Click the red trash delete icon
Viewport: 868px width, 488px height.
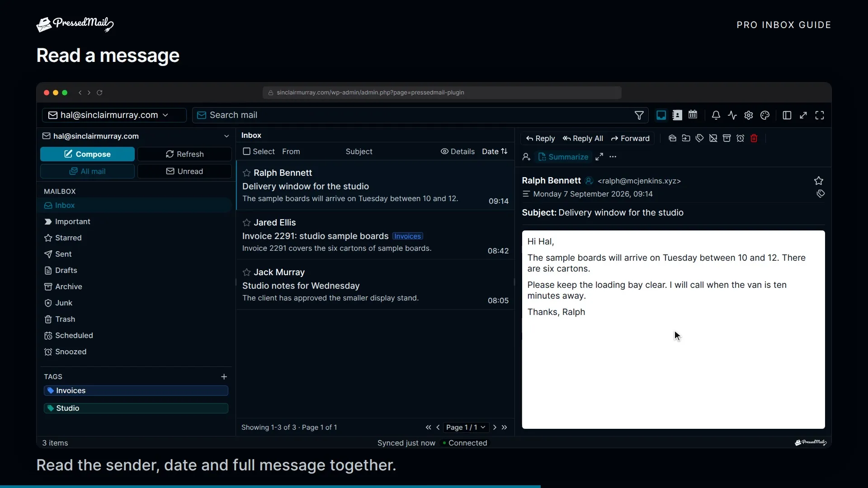pyautogui.click(x=754, y=138)
